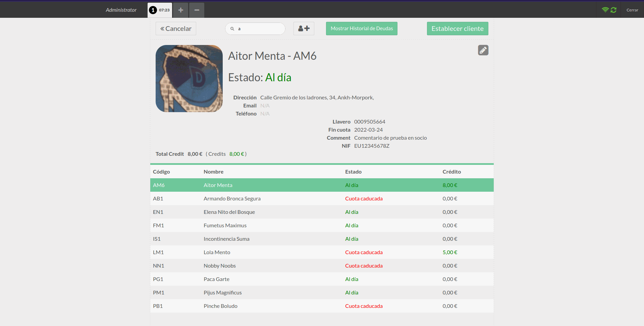Select customer Pinche Boludo
Screen dimensions: 644x326
click(x=322, y=306)
